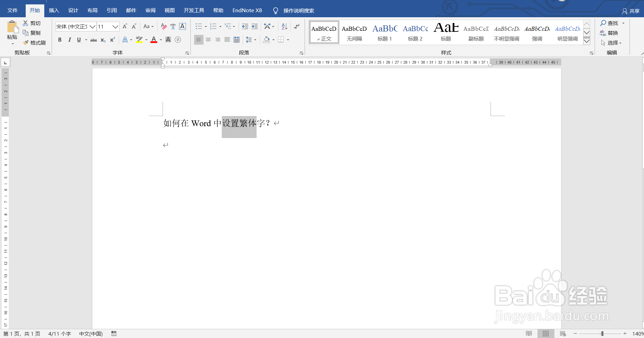
Task: Expand the styles gallery more button
Action: (587, 41)
